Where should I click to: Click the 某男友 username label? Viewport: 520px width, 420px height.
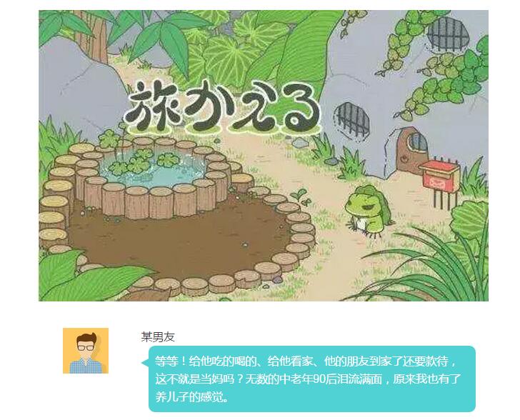(x=158, y=337)
